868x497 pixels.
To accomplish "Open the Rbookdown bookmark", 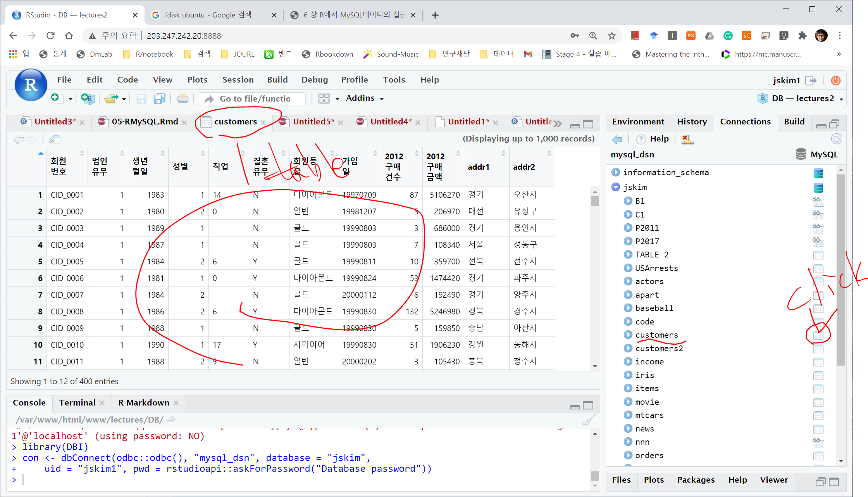I will coord(327,54).
